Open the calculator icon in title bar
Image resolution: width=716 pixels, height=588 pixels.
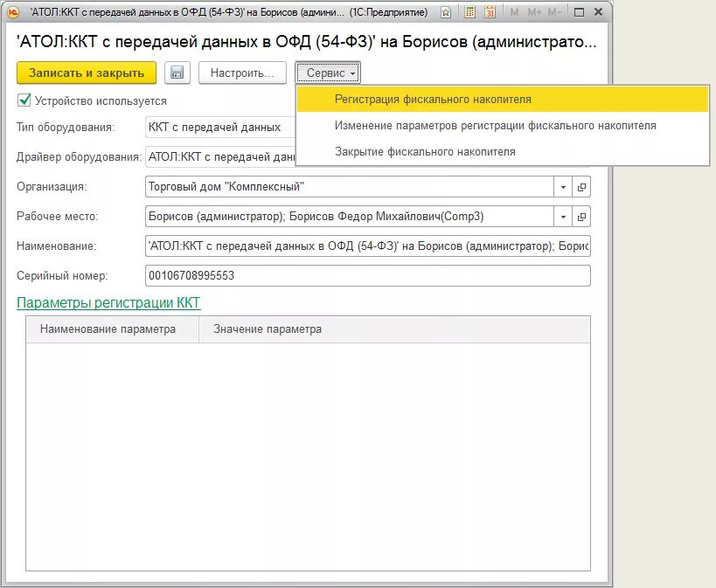[469, 12]
